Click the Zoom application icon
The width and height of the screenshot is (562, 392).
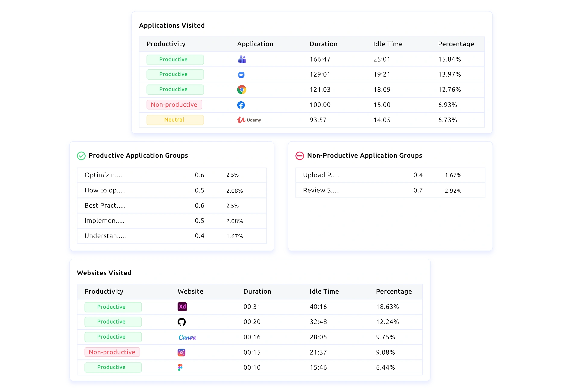point(241,75)
